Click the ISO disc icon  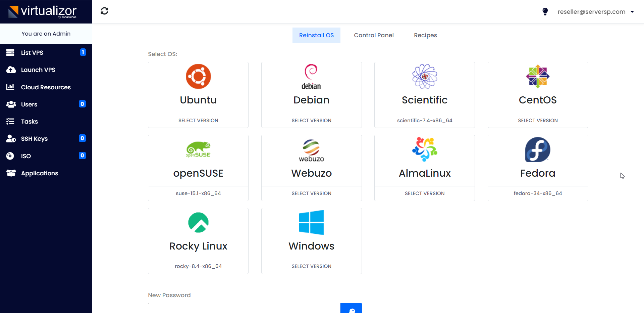pos(10,156)
